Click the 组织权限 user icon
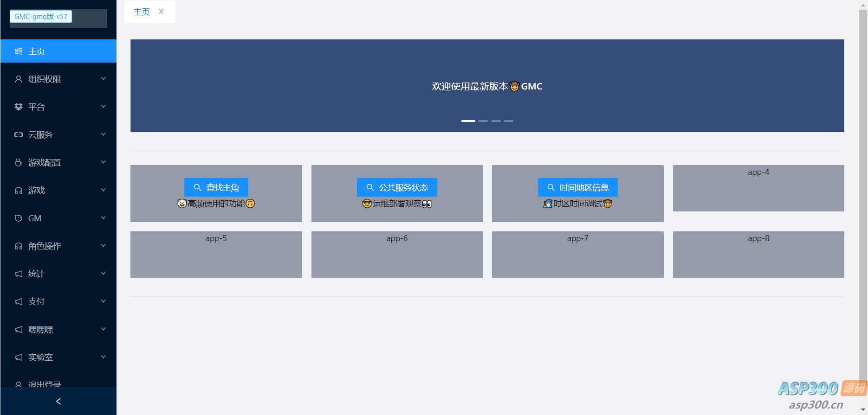The height and width of the screenshot is (415, 868). pos(19,79)
